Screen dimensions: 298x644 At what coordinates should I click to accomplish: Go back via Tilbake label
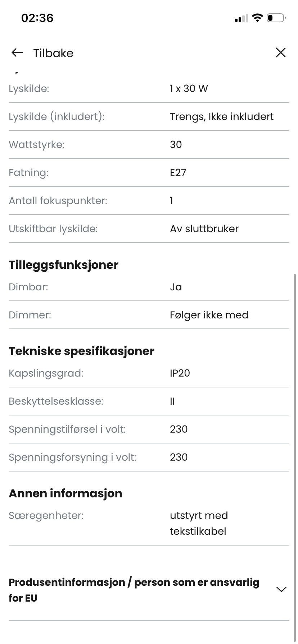coord(53,53)
